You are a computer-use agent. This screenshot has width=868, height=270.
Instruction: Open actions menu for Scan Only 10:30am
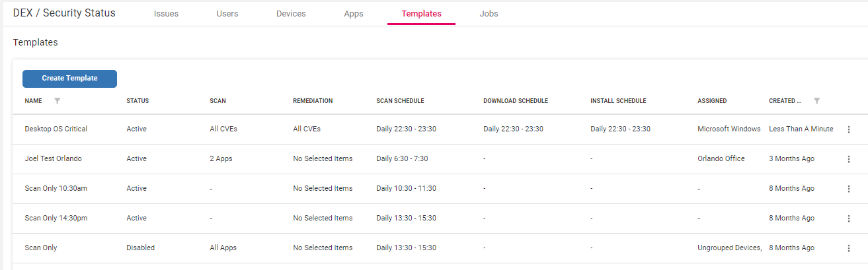(x=849, y=189)
